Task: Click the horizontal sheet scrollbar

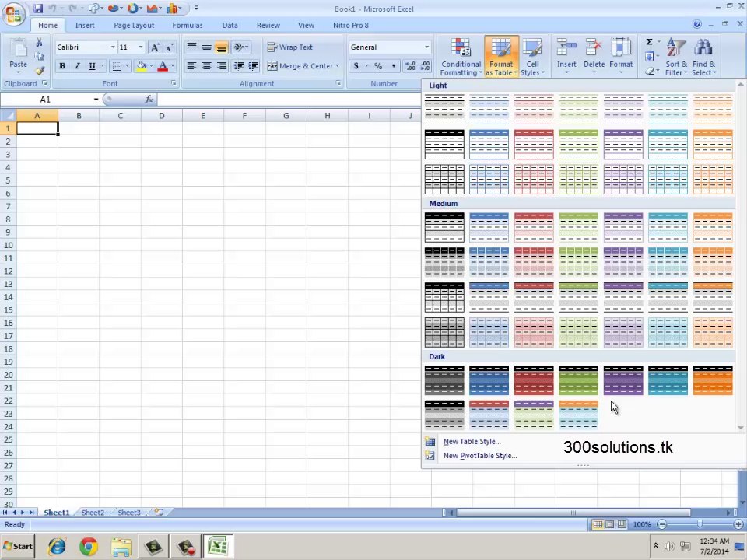Action: pos(573,513)
